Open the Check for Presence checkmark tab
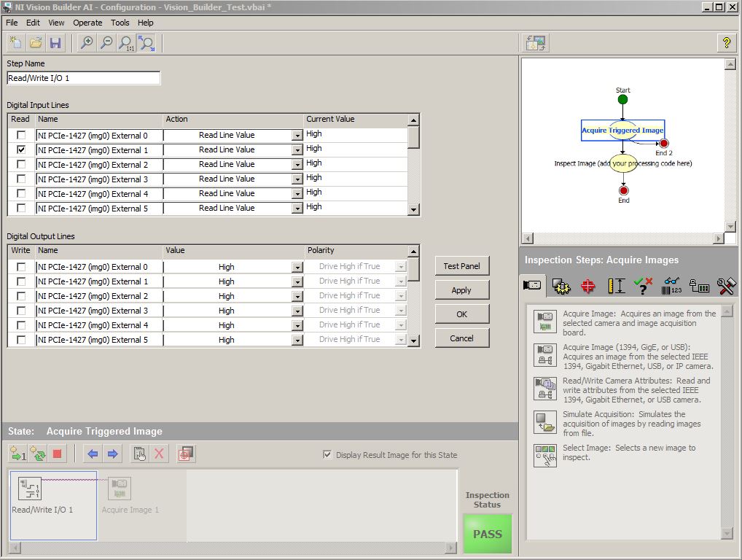The width and height of the screenshot is (742, 560). pyautogui.click(x=643, y=286)
